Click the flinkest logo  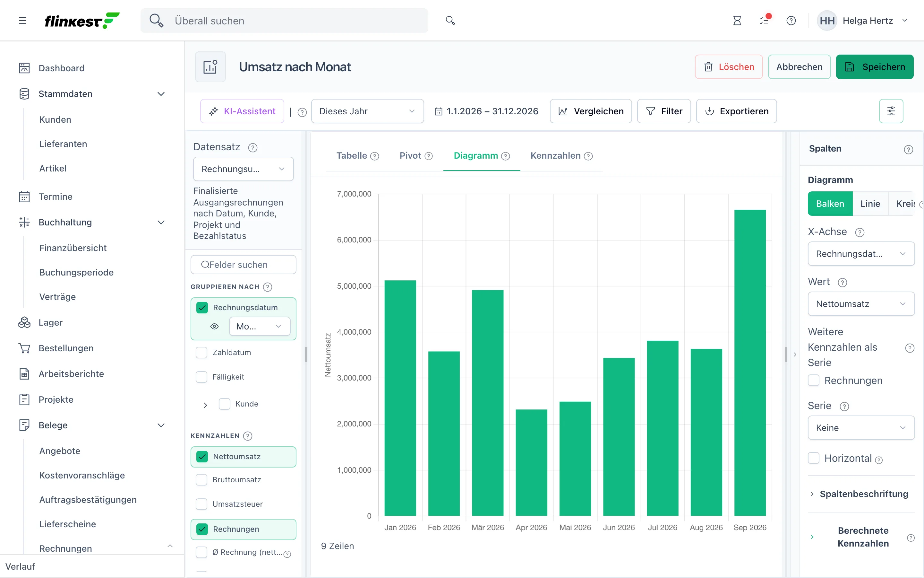coord(82,21)
